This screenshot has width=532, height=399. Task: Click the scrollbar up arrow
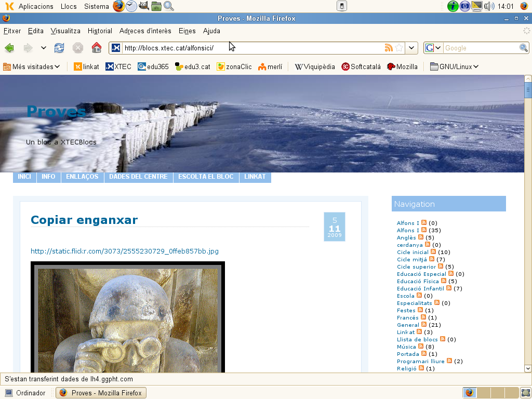pos(528,78)
